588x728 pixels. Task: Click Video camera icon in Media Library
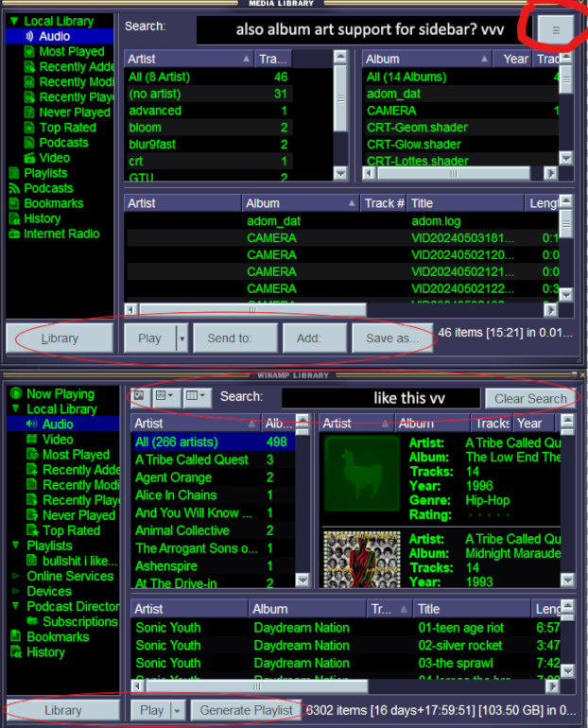(x=29, y=158)
